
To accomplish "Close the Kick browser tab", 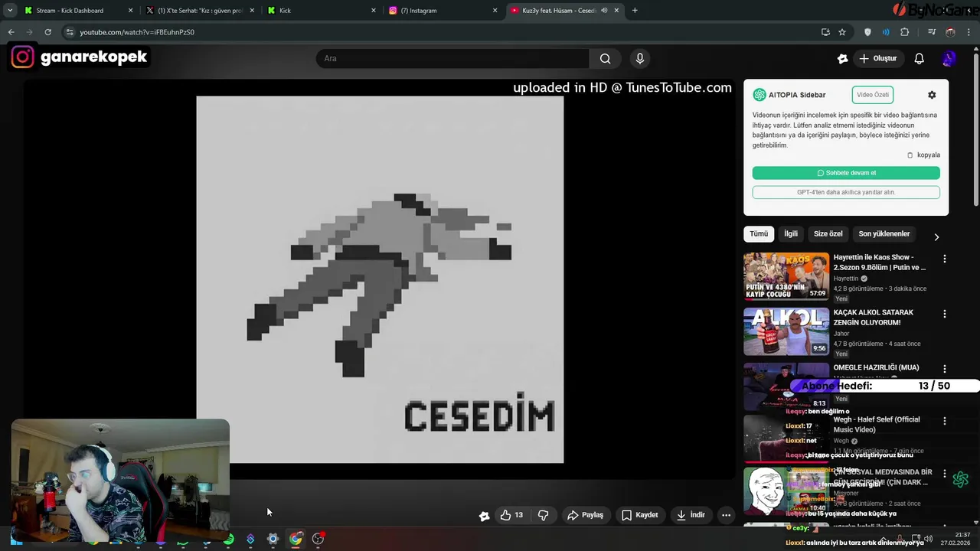I will [374, 11].
